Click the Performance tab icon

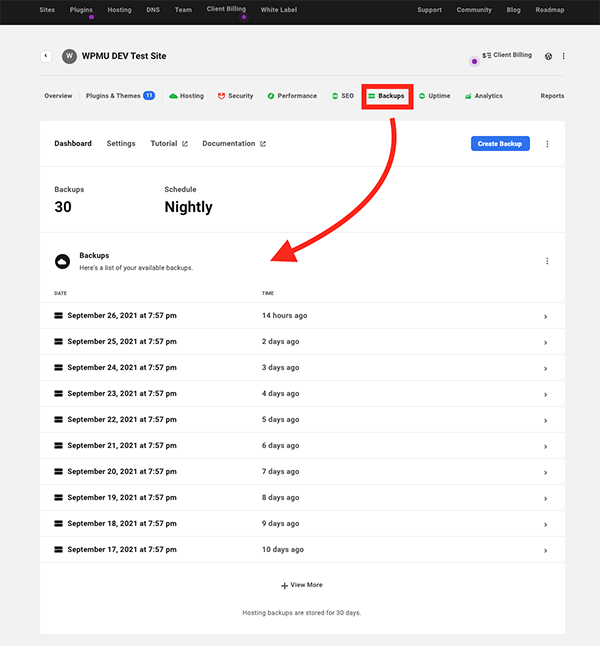coord(271,96)
